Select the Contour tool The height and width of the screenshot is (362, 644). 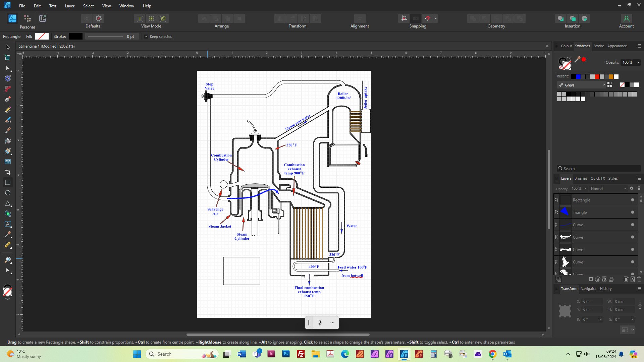pyautogui.click(x=7, y=78)
